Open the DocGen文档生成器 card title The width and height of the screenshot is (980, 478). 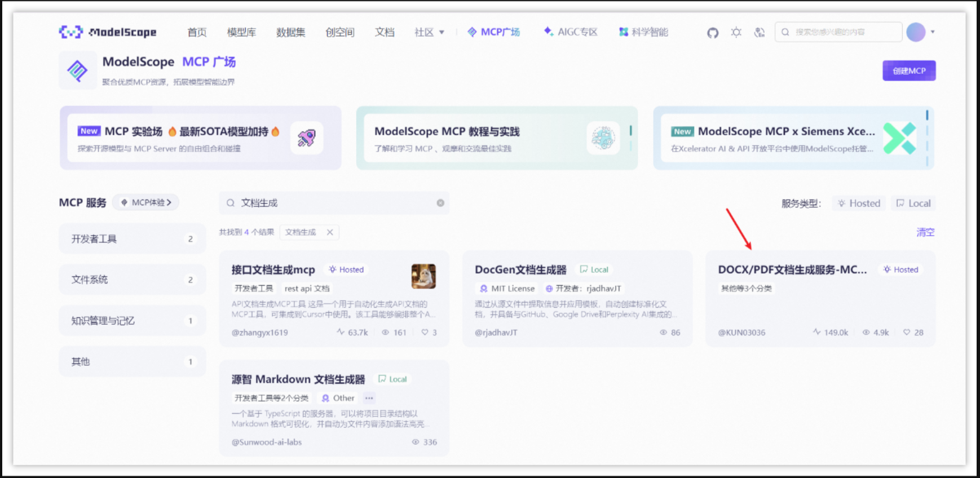tap(520, 270)
